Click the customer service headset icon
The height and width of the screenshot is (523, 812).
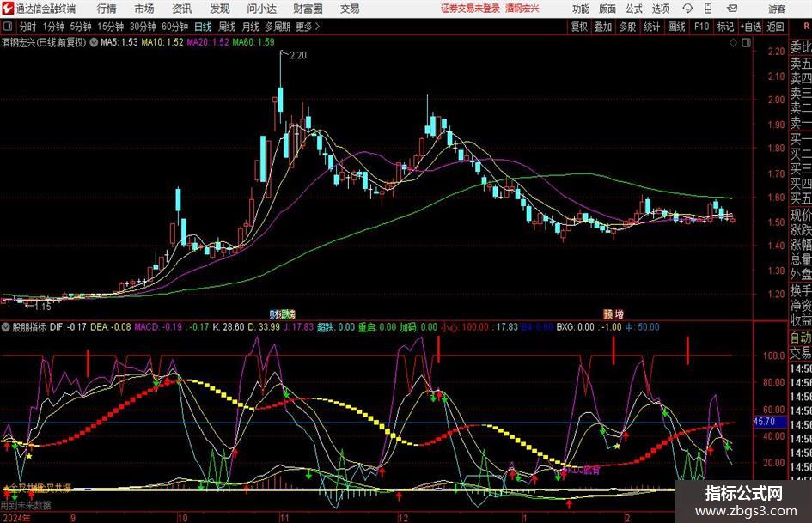pyautogui.click(x=687, y=9)
